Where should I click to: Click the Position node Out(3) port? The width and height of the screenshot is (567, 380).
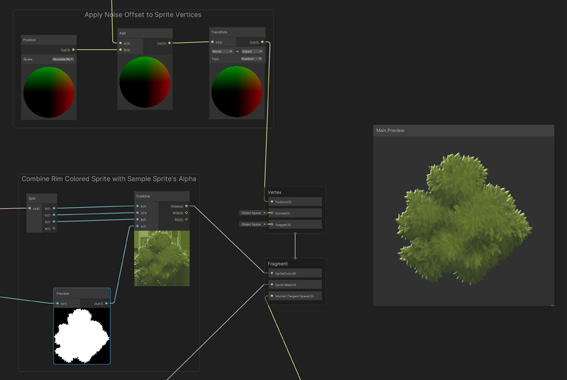tap(73, 50)
